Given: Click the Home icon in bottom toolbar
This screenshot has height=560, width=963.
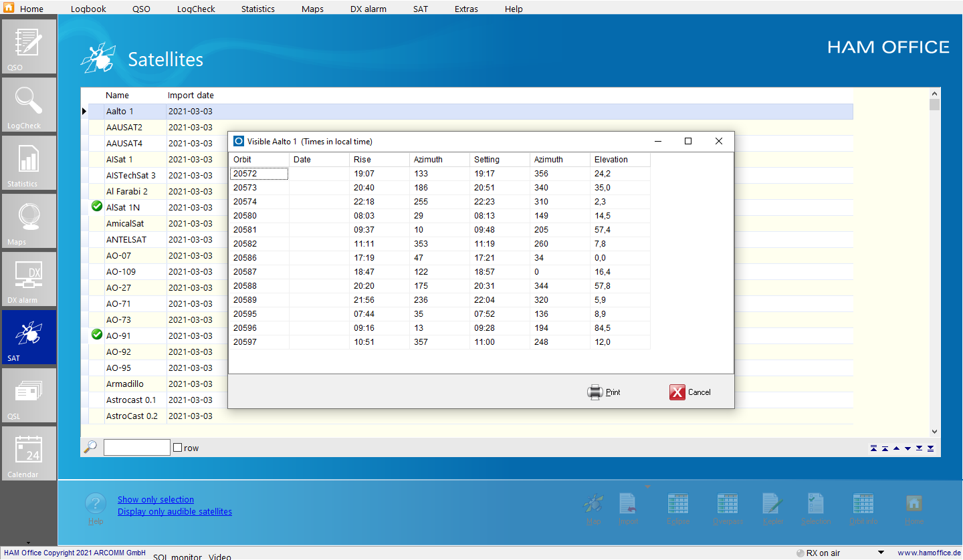Looking at the screenshot, I should coord(914,503).
